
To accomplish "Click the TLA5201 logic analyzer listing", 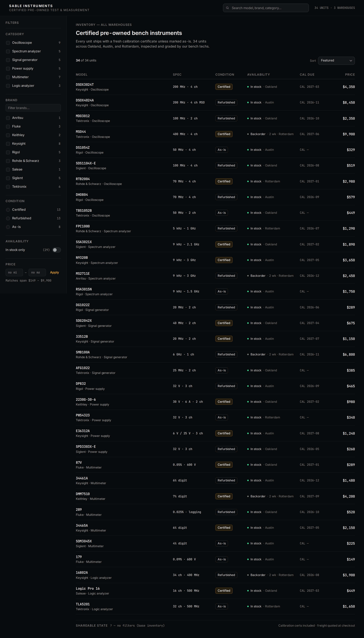I will tap(215, 607).
